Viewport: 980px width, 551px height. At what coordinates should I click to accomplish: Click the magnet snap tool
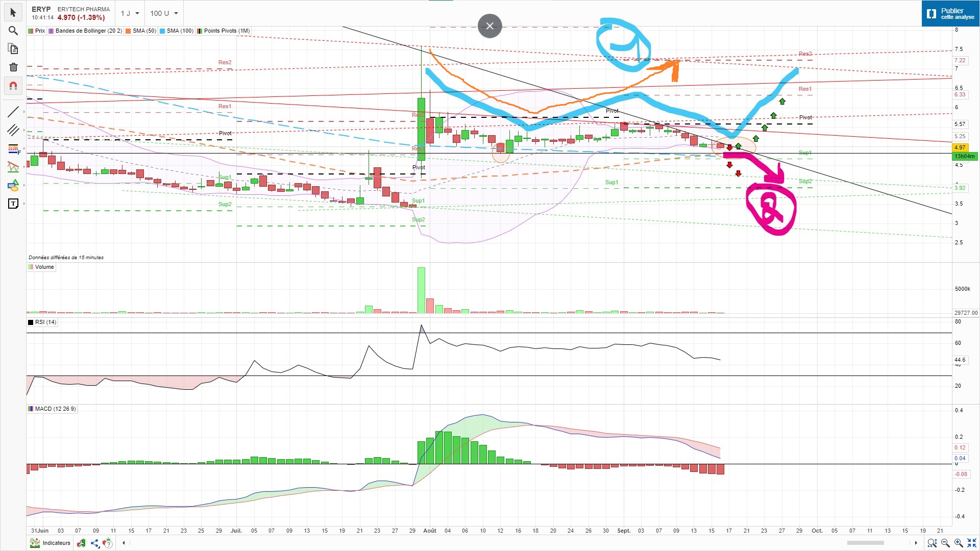pos(13,86)
